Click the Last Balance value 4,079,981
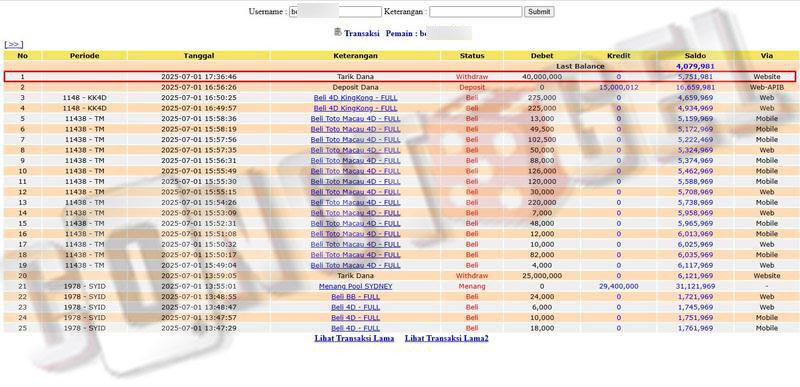 point(695,66)
